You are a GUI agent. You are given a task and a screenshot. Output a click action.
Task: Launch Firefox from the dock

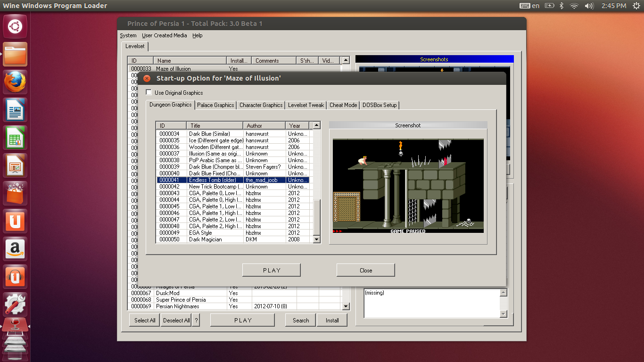tap(16, 82)
